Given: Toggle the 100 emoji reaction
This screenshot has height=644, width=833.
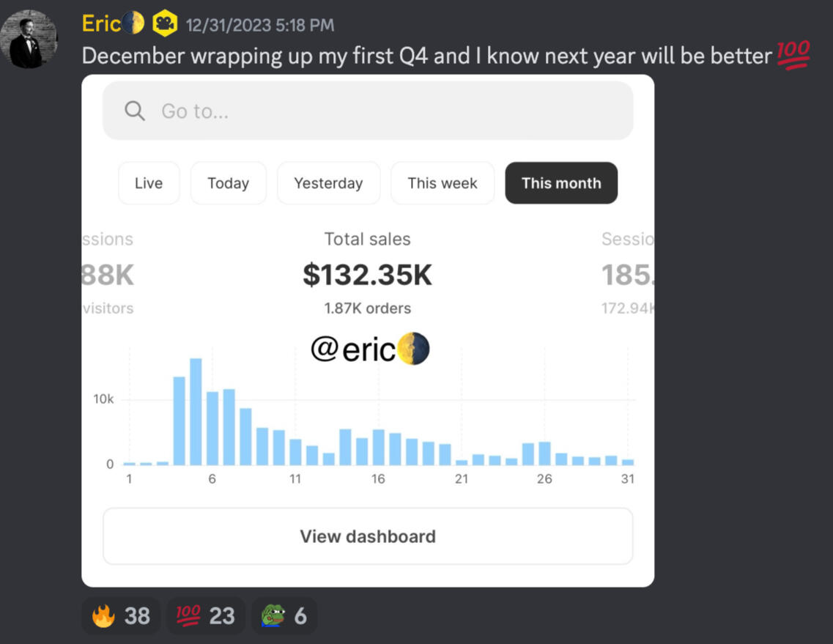Looking at the screenshot, I should pos(205,616).
